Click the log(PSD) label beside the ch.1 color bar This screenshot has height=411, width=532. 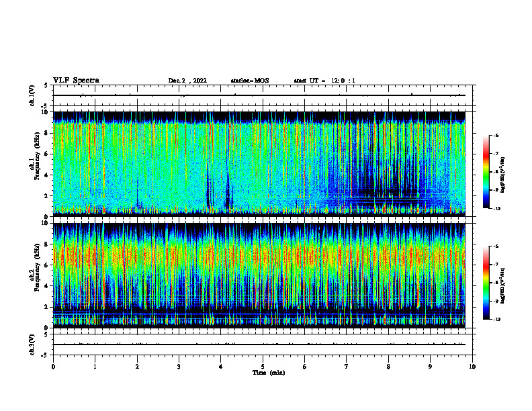pyautogui.click(x=503, y=175)
